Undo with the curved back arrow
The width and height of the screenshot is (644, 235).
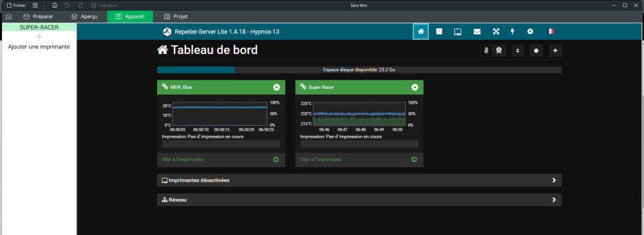pos(68,5)
